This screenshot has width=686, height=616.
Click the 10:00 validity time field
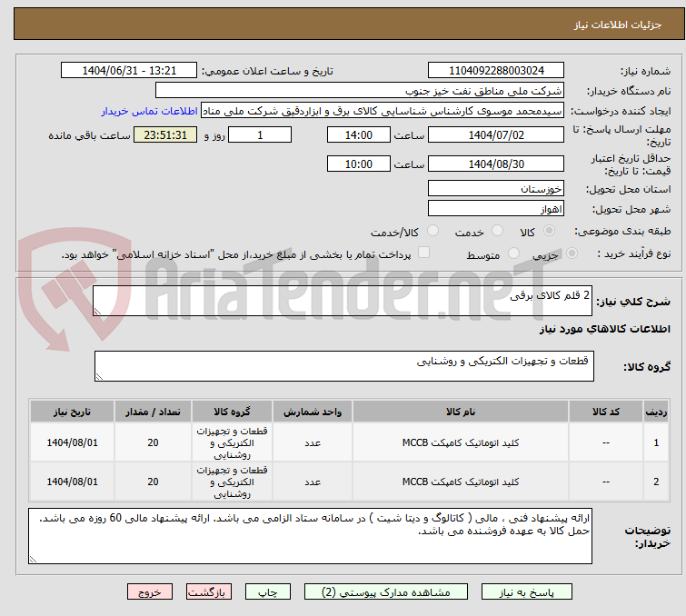[358, 164]
